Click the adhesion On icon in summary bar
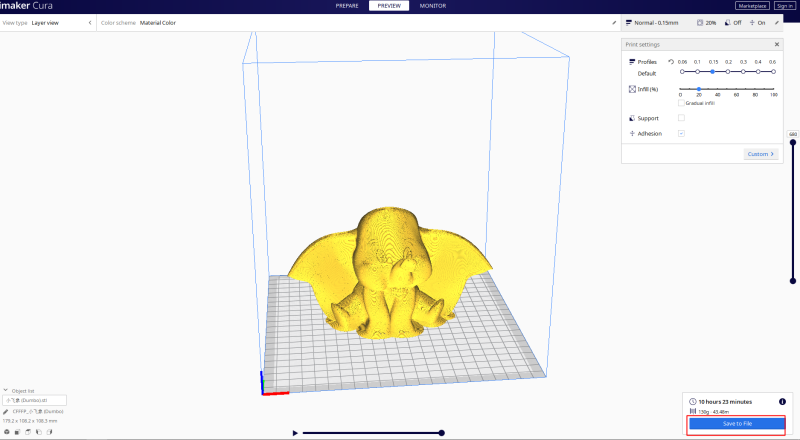 [752, 23]
